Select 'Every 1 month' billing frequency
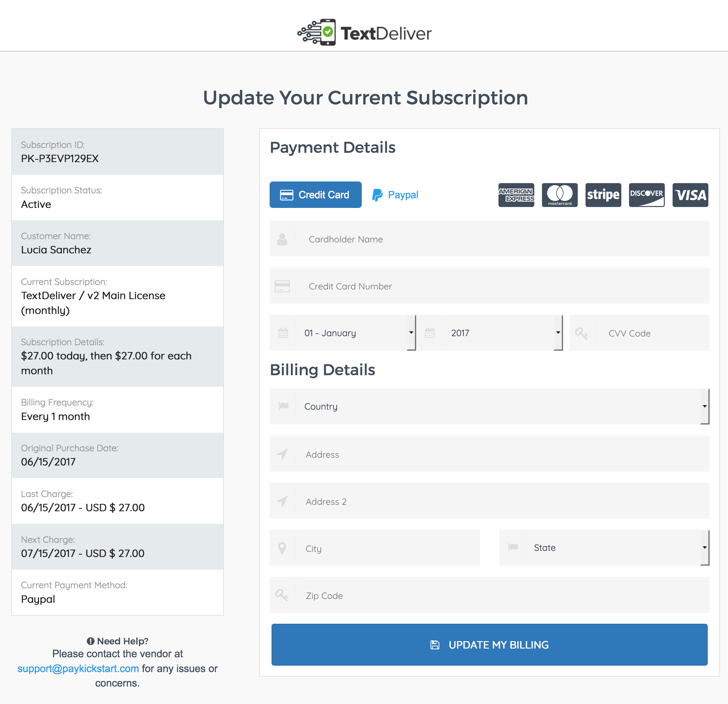Viewport: 728px width, 704px height. [x=55, y=416]
